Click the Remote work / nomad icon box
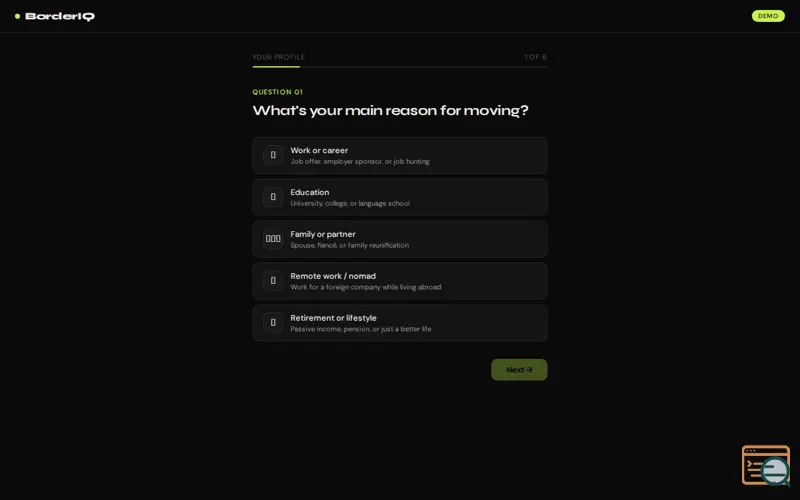This screenshot has width=800, height=500. click(273, 281)
